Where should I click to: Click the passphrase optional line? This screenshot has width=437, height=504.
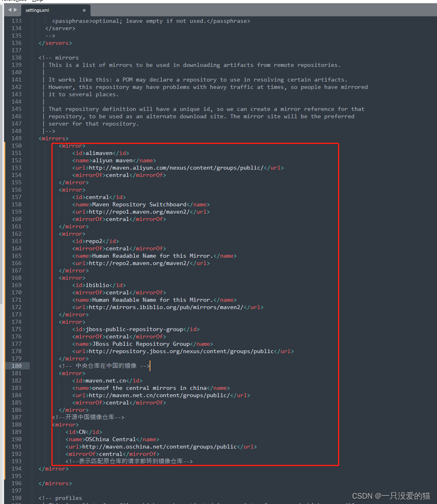point(151,21)
